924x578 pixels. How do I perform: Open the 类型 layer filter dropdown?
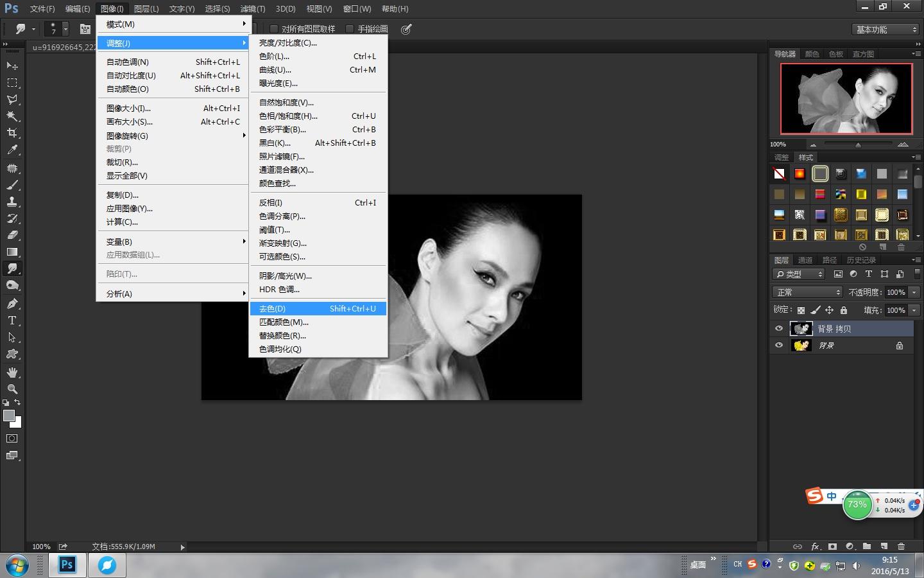pos(799,274)
